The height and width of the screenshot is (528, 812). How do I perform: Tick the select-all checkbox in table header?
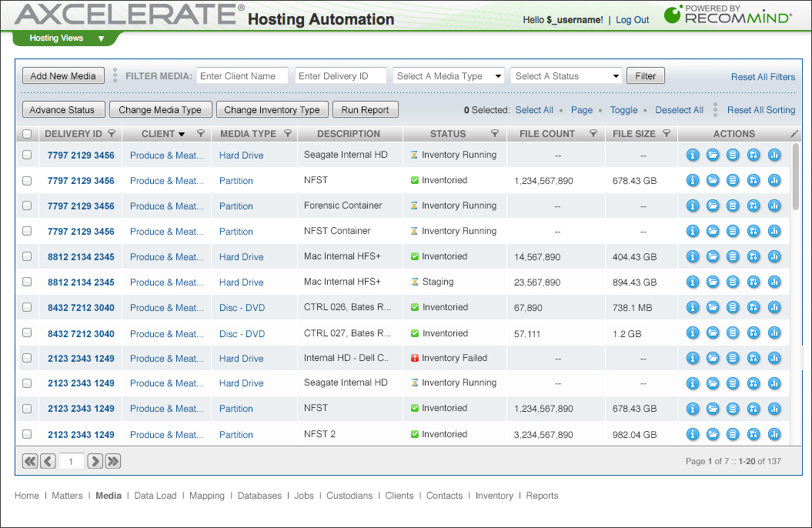[27, 134]
